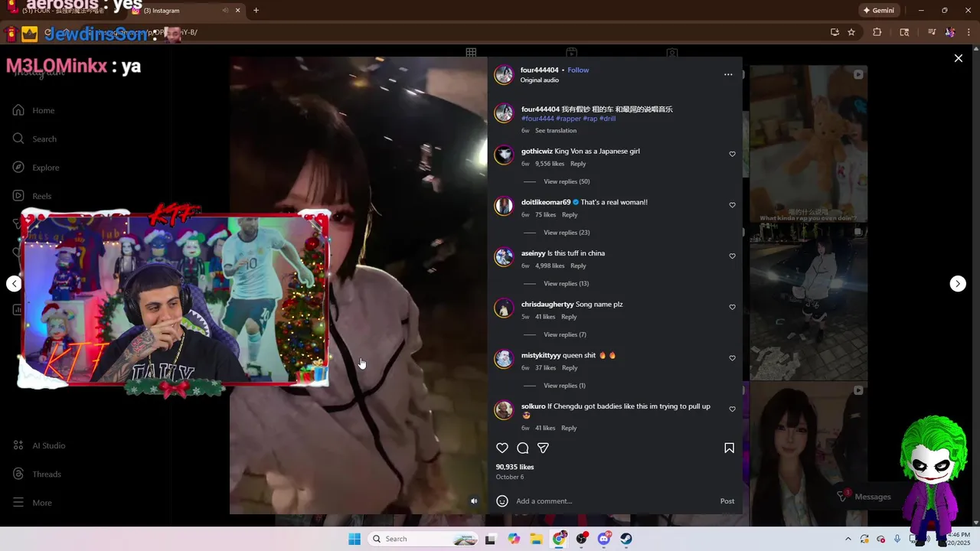Click the Windows taskbar Search box
The image size is (980, 551).
(x=423, y=539)
